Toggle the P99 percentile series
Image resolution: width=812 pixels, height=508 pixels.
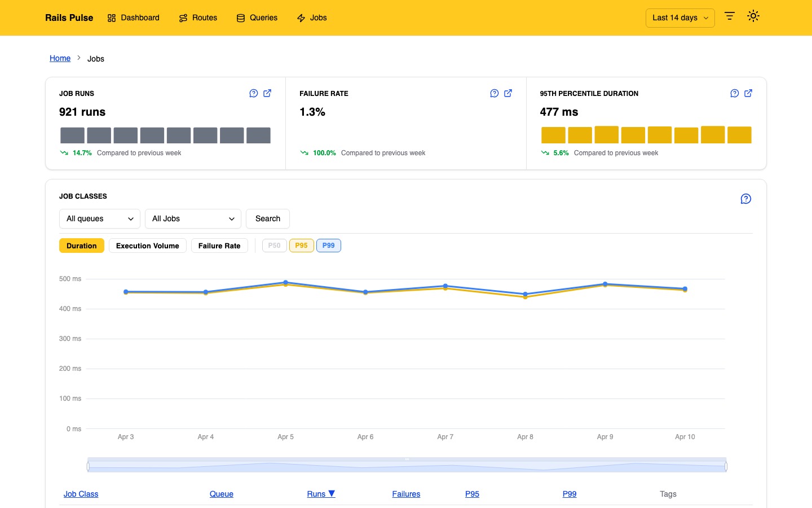click(328, 246)
